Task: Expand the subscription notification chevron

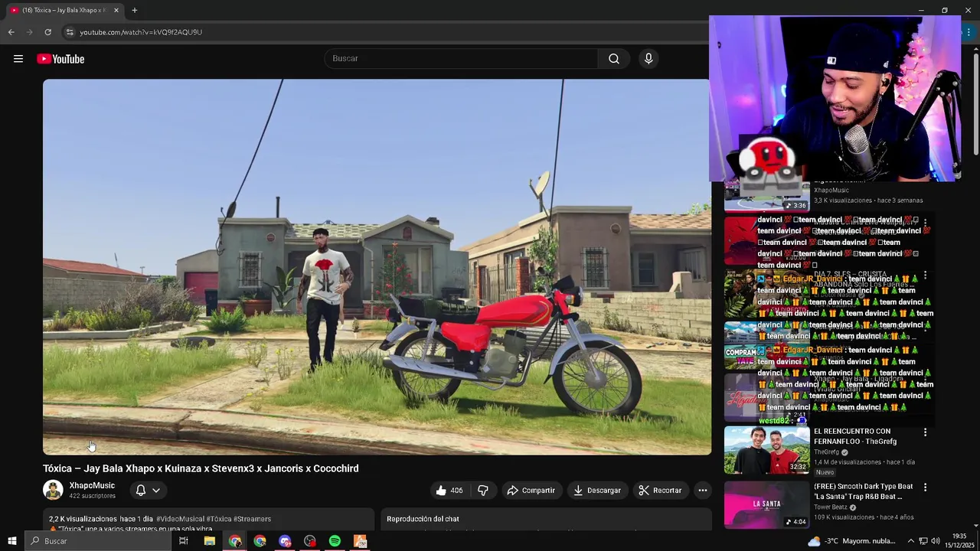Action: pos(156,490)
